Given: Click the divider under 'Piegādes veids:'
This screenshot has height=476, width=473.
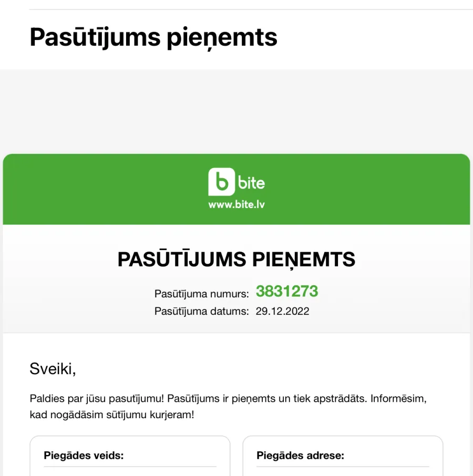Looking at the screenshot, I should coord(130,467).
